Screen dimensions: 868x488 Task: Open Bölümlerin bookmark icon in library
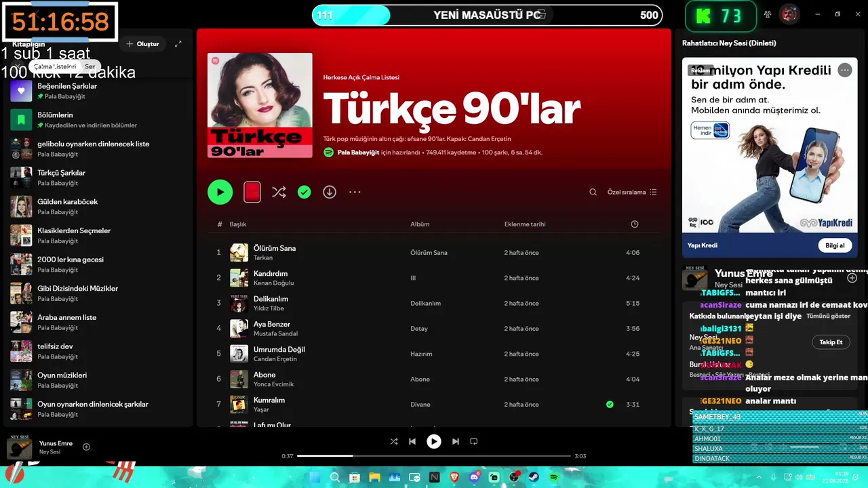(x=21, y=120)
